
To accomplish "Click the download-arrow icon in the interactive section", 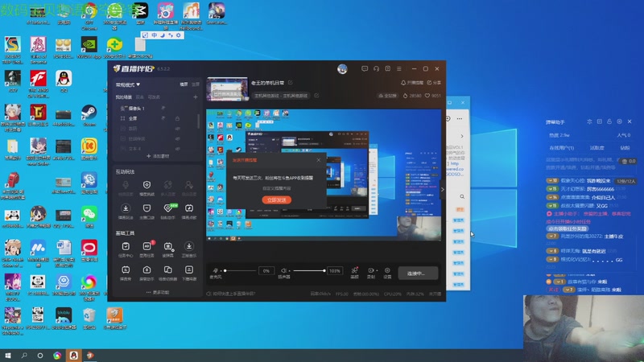I will coord(126,208).
